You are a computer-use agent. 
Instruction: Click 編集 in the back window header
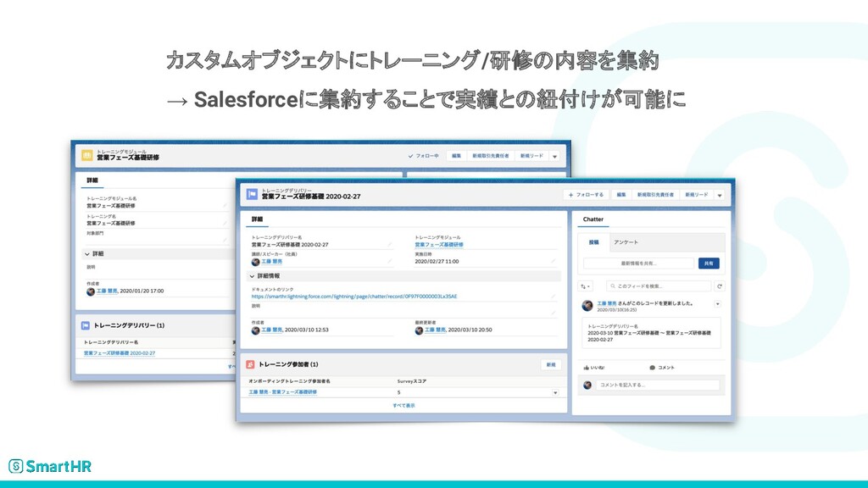click(x=456, y=156)
